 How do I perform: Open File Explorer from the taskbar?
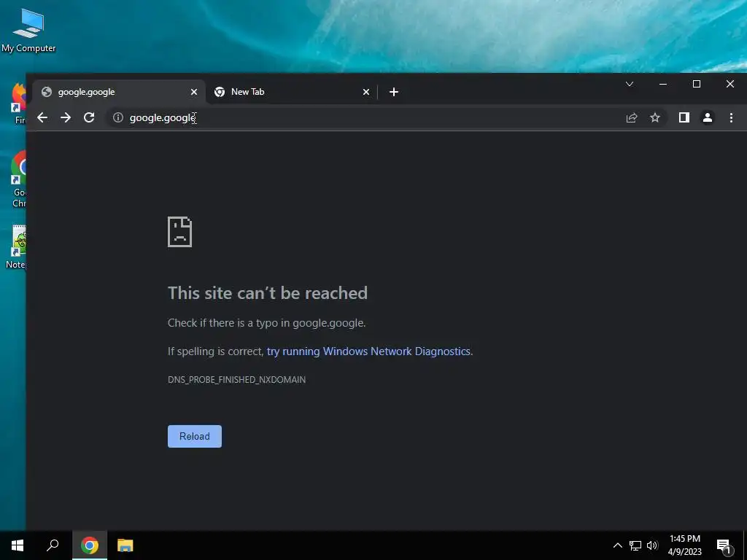125,545
